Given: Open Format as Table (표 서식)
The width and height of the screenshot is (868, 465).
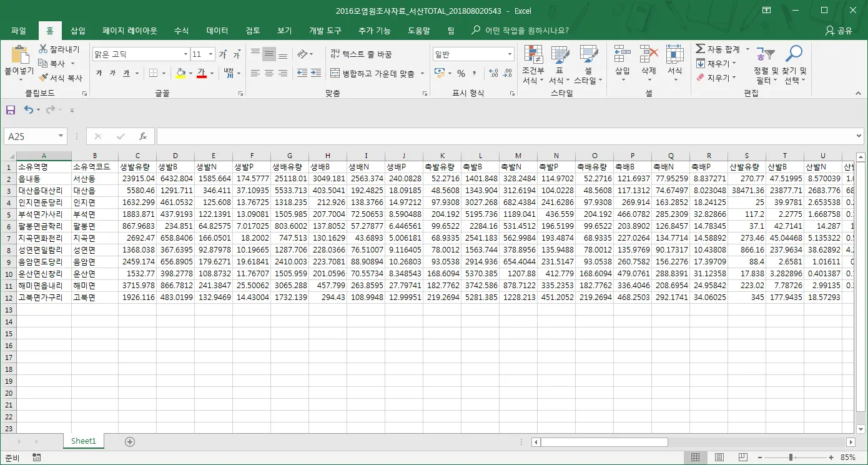Looking at the screenshot, I should 560,64.
